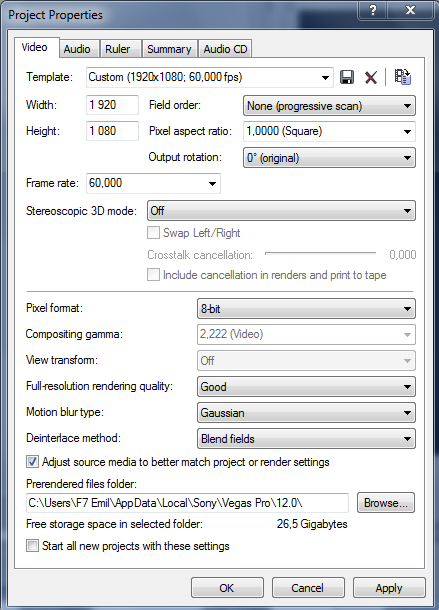Open the Deinterlace method dropdown
Viewport: 439px width, 610px height.
point(306,439)
